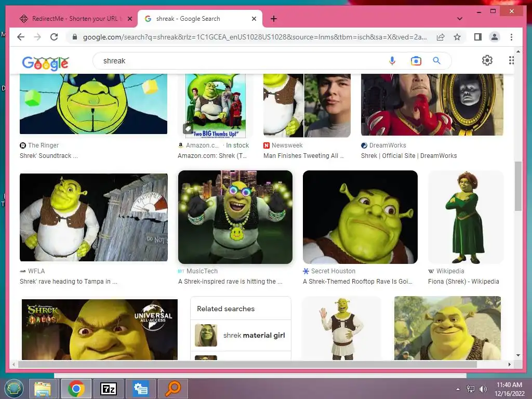Click the vertical page scrollbar thumb
The image size is (532, 399).
click(x=518, y=186)
